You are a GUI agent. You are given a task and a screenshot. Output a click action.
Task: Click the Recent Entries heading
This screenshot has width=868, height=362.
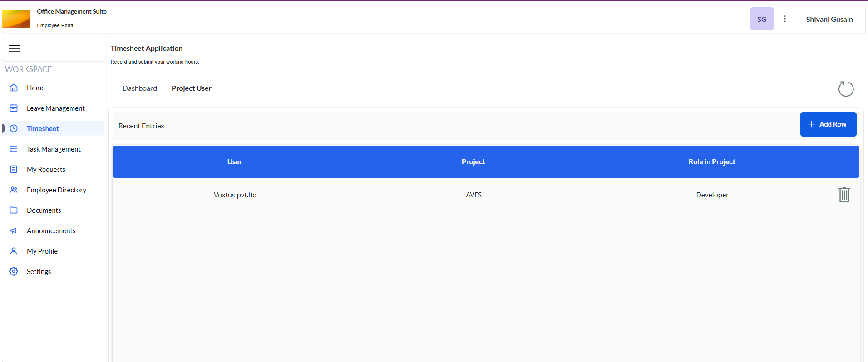pyautogui.click(x=141, y=126)
